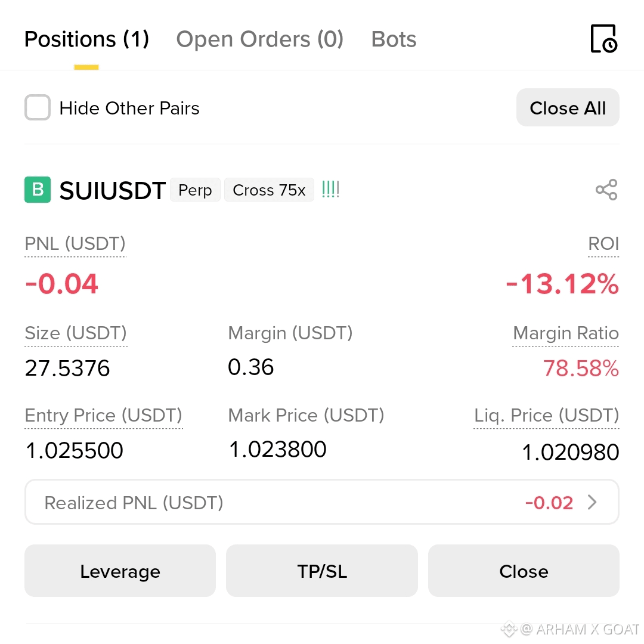Close the SUIUSDT position
The height and width of the screenshot is (644, 644).
(x=524, y=571)
